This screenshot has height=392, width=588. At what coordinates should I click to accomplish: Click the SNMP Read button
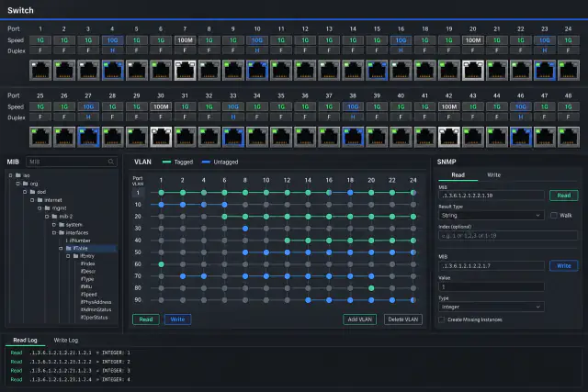(x=563, y=196)
